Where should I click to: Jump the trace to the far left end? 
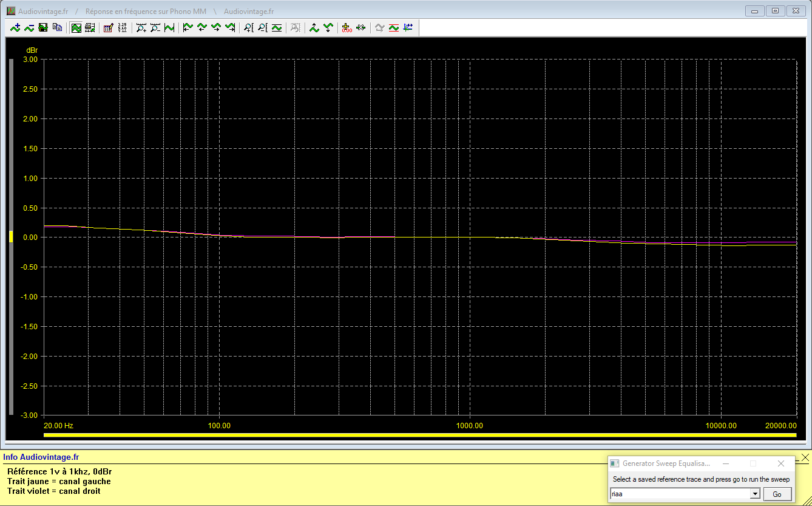[188, 27]
